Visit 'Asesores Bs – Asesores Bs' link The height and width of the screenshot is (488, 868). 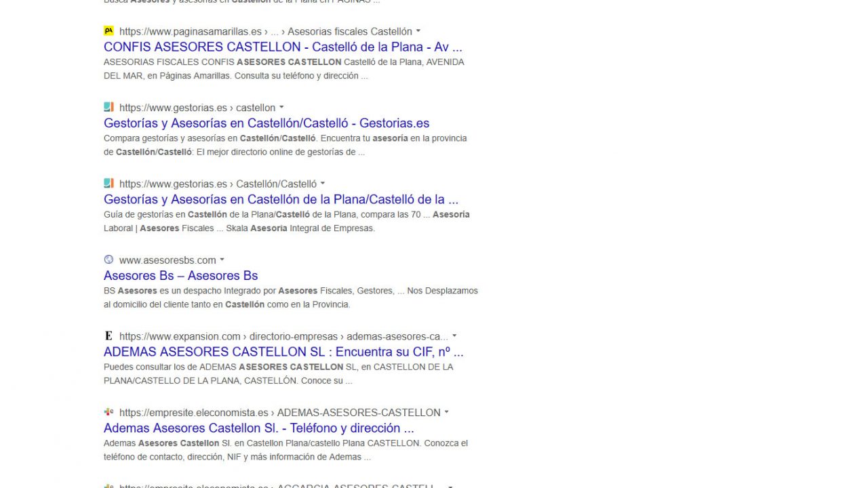click(x=180, y=276)
